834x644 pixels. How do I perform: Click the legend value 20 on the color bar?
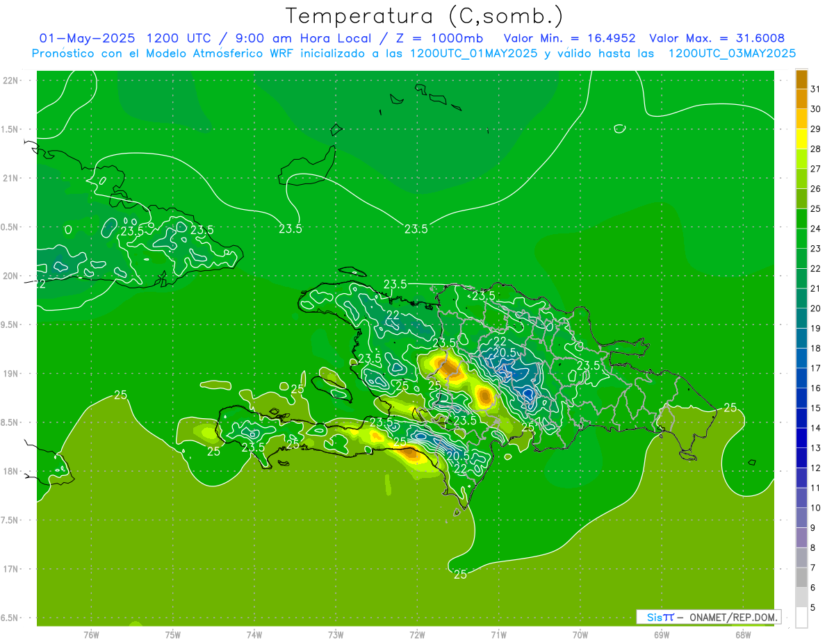[816, 308]
